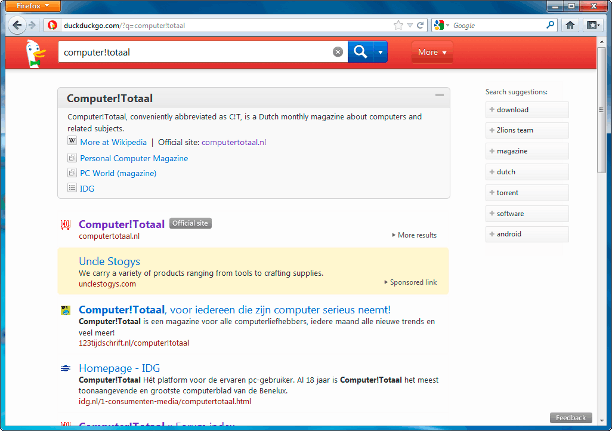Run search with the blue magnifier button
The width and height of the screenshot is (612, 431).
[x=360, y=52]
